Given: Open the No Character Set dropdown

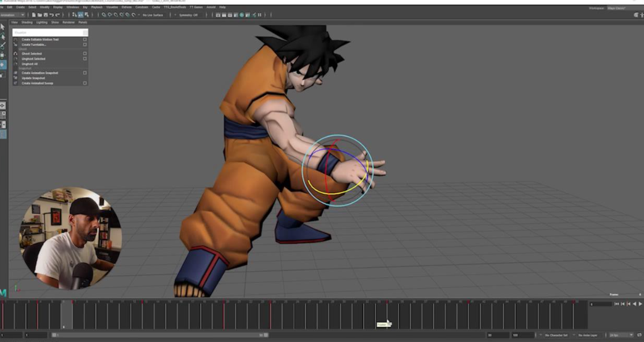Looking at the screenshot, I should click(x=558, y=335).
